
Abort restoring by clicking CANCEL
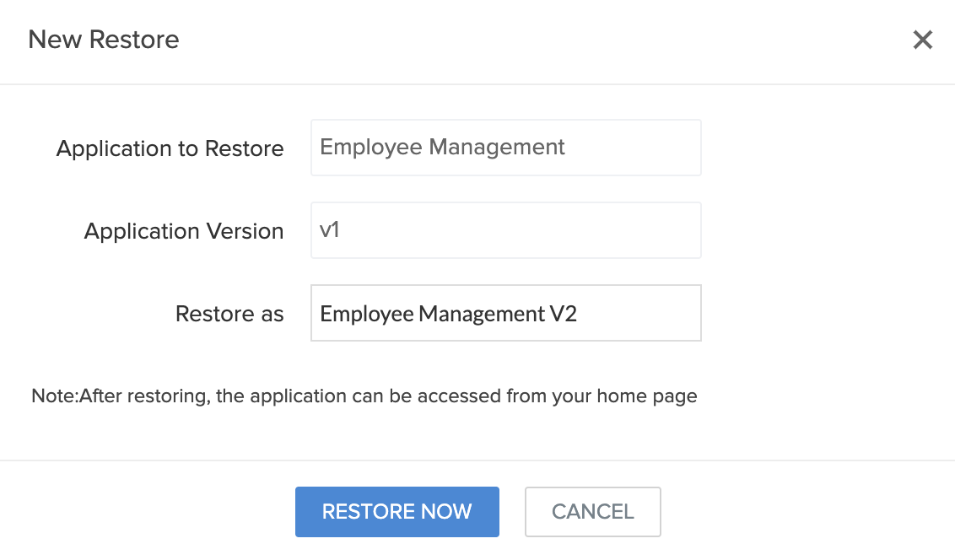click(x=592, y=511)
